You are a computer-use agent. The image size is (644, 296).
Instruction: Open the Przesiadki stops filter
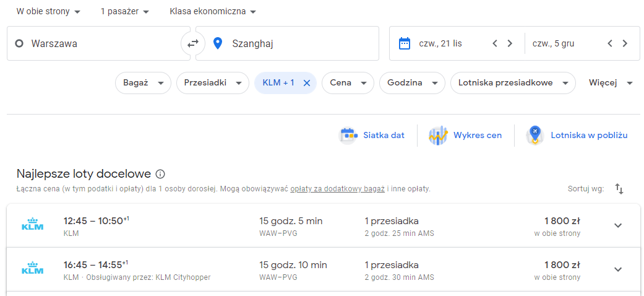point(213,83)
